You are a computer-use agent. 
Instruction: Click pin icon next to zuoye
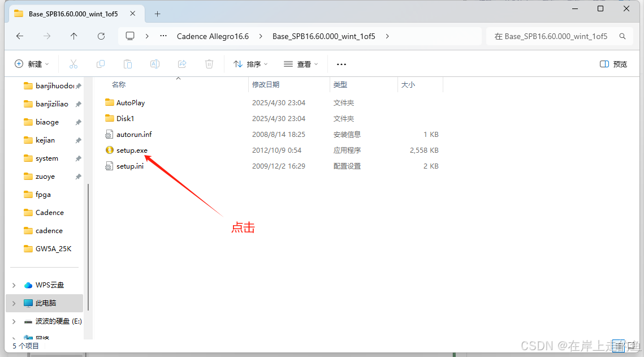coord(78,177)
